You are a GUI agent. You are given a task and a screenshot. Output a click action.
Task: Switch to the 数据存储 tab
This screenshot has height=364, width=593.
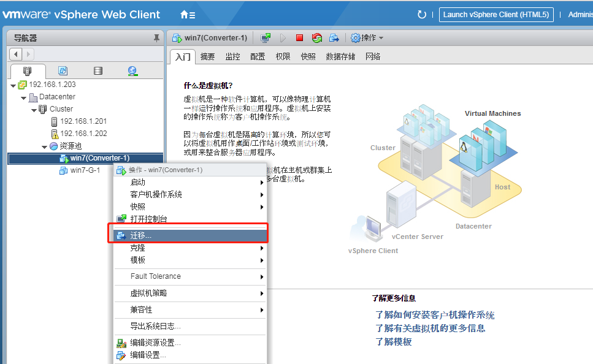(340, 57)
